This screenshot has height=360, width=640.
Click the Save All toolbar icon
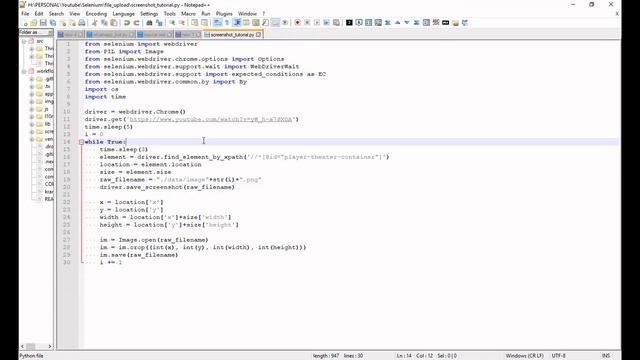(53, 23)
